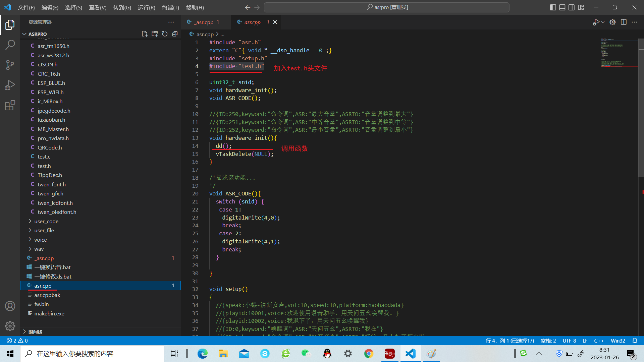Screen dimensions: 644x362
Task: Open the Manage gear in activity bar
Action: coord(10,326)
